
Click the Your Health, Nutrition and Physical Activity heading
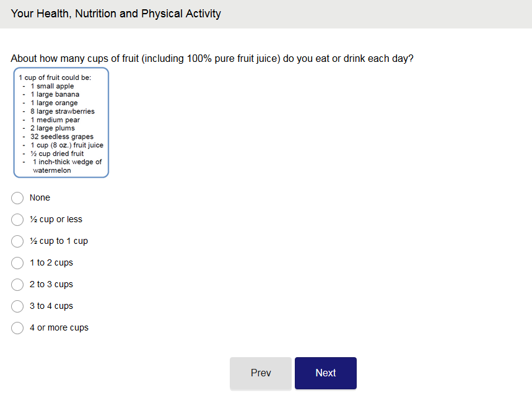[x=116, y=14]
